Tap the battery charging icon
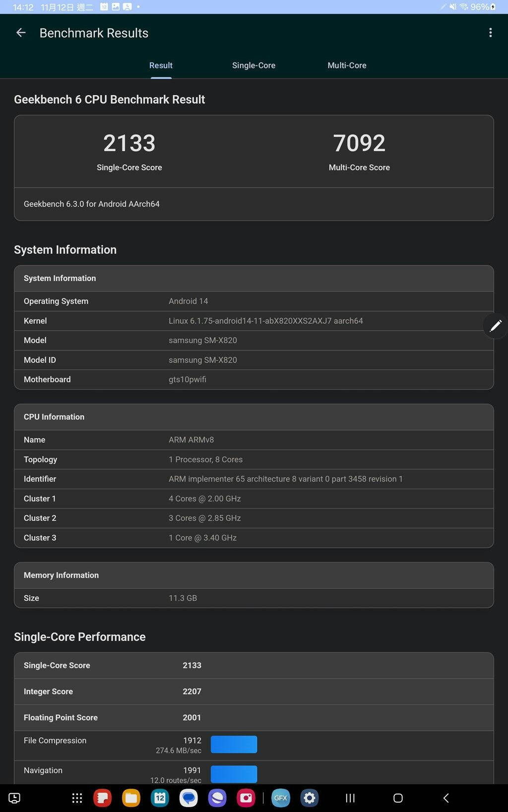This screenshot has height=812, width=508. tap(493, 6)
